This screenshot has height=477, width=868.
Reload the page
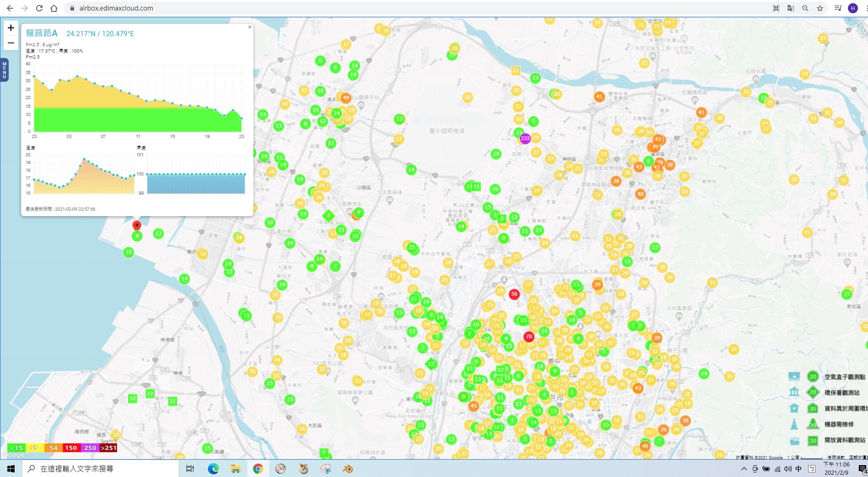pyautogui.click(x=39, y=8)
